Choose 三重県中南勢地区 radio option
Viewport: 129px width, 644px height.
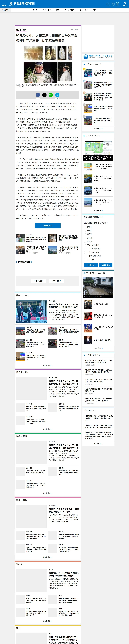coord(85,249)
